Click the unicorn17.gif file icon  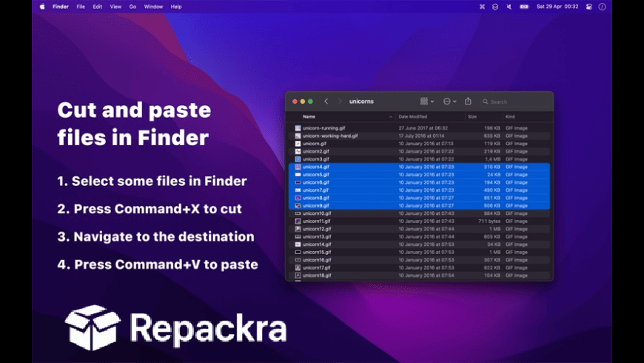pyautogui.click(x=298, y=268)
